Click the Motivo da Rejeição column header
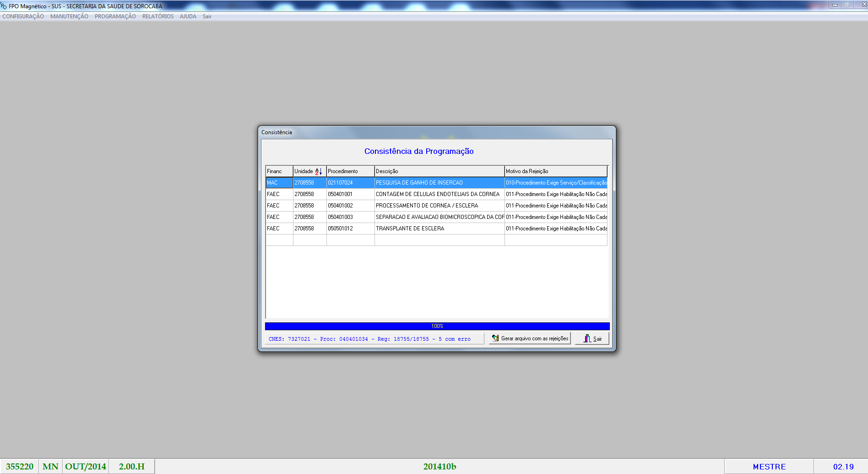This screenshot has height=474, width=868. click(526, 171)
